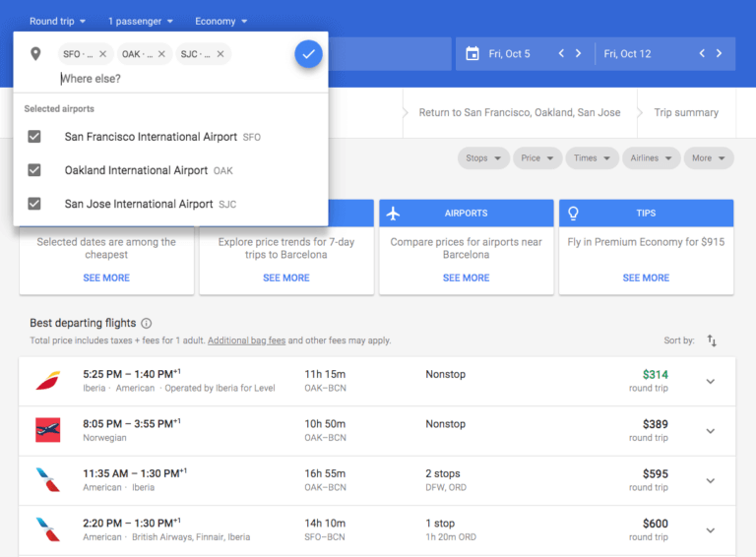Select the Trip summary step
The image size is (756, 557).
(686, 113)
